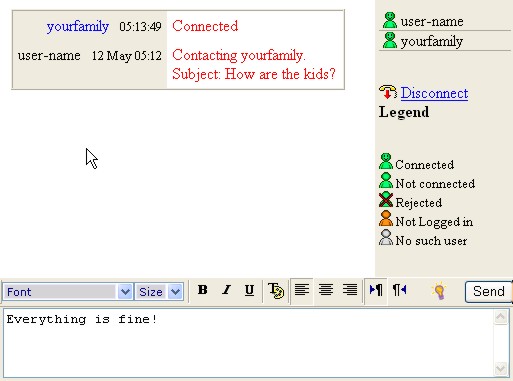513x381 pixels.
Task: Click inside the message text box
Action: pyautogui.click(x=248, y=343)
